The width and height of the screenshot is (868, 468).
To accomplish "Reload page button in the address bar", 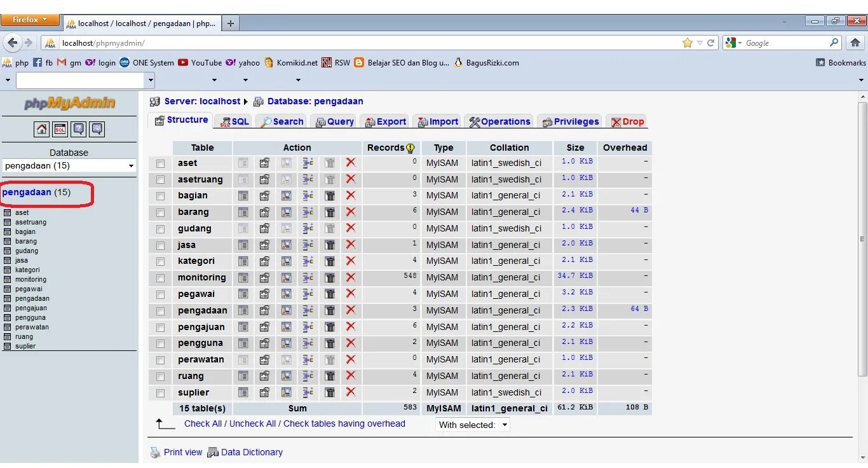I will pyautogui.click(x=711, y=43).
